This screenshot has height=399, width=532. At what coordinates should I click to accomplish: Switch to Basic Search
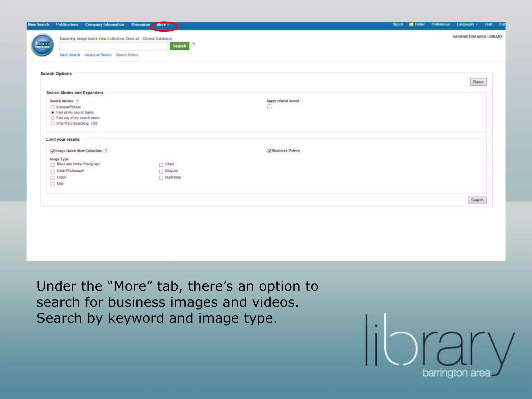pyautogui.click(x=70, y=55)
